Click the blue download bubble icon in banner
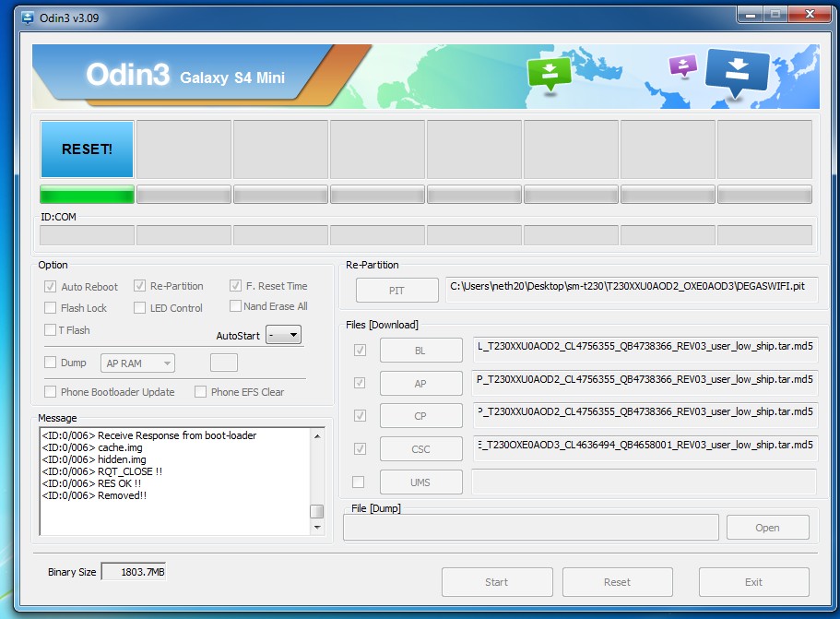The height and width of the screenshot is (619, 840). (737, 73)
